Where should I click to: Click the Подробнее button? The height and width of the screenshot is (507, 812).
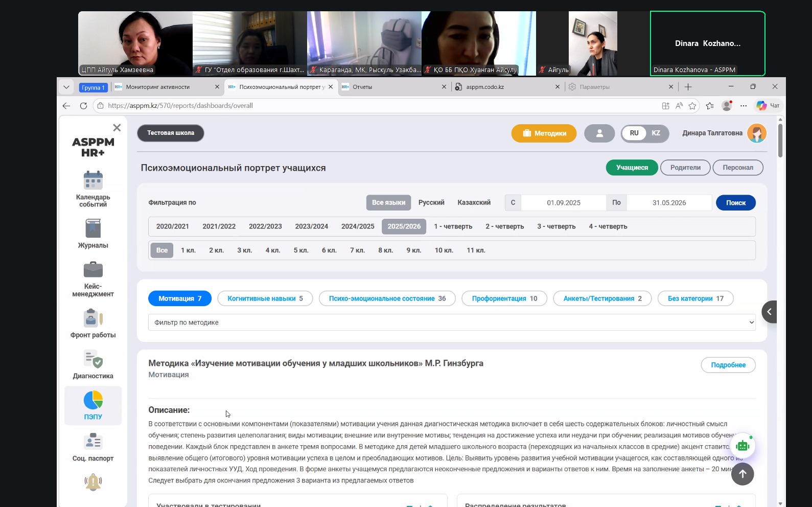728,365
